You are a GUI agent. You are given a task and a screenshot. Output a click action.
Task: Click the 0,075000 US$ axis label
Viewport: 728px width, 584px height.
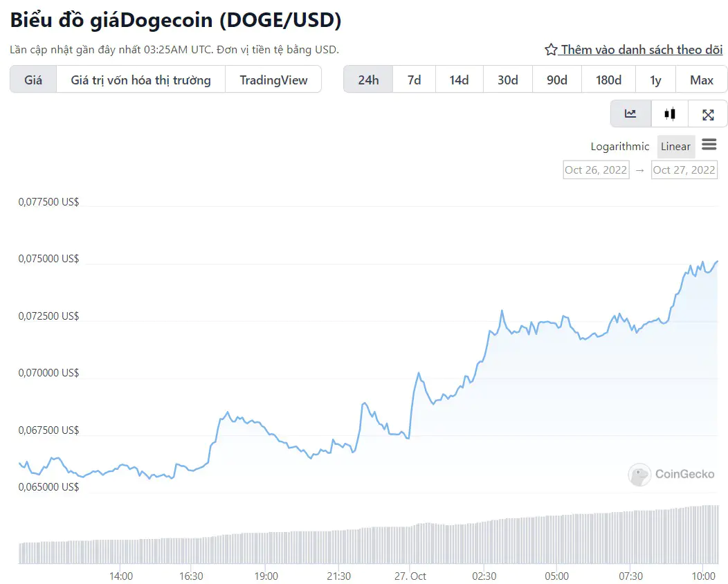pos(48,259)
